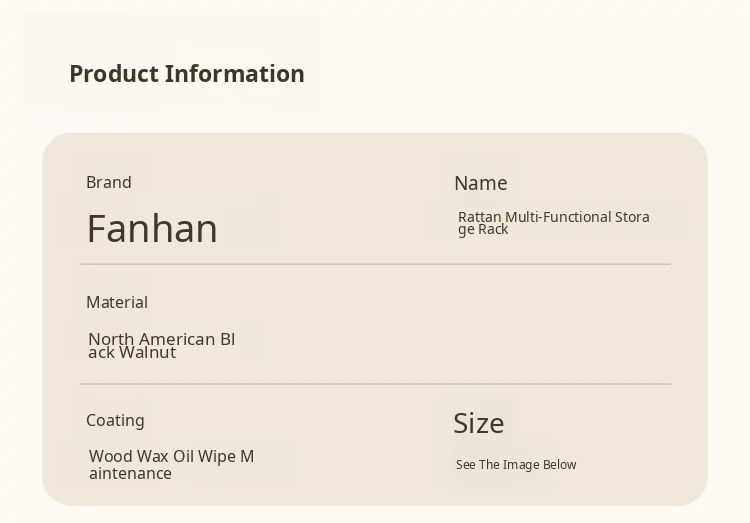Click the divider line below Fanhan
750x523 pixels.
tap(374, 264)
